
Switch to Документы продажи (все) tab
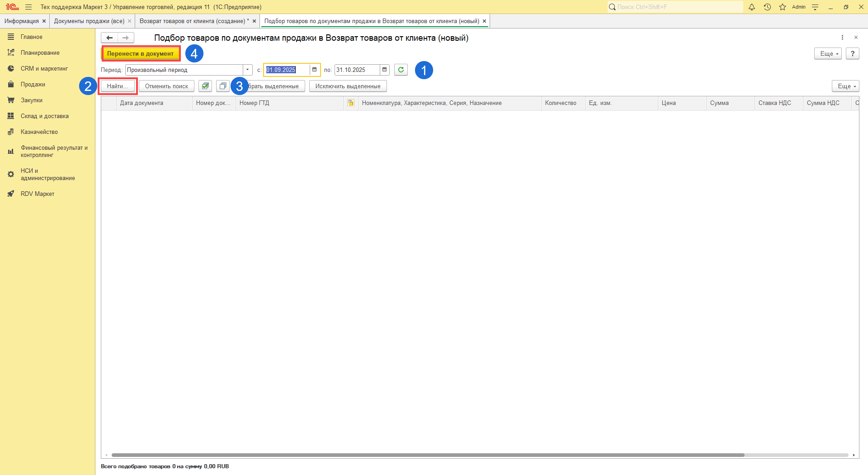89,21
